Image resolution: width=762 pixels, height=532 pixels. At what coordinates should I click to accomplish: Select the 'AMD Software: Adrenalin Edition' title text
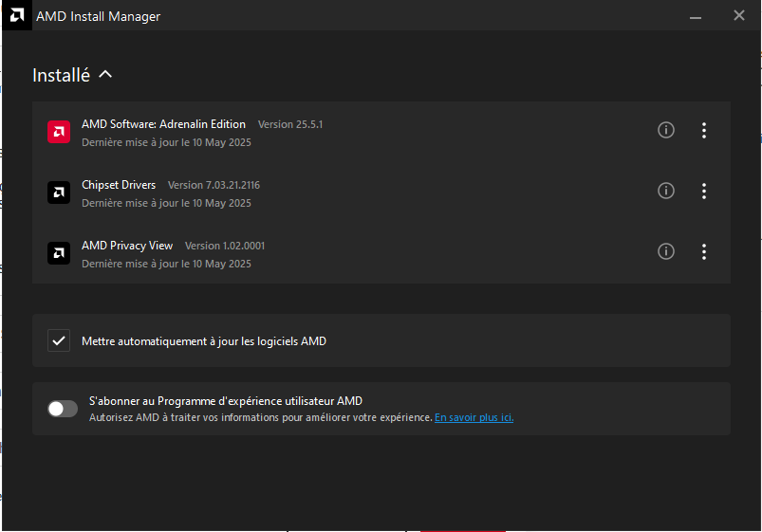click(x=163, y=124)
